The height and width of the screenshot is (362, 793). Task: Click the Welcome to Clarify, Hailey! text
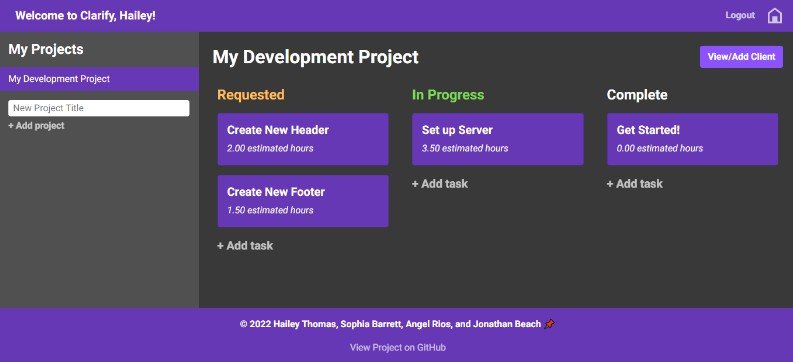85,15
